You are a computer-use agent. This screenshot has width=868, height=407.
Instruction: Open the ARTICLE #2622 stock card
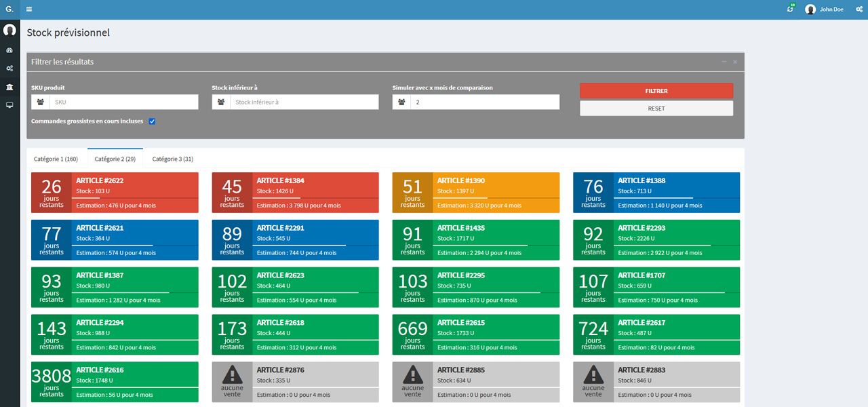pos(115,193)
